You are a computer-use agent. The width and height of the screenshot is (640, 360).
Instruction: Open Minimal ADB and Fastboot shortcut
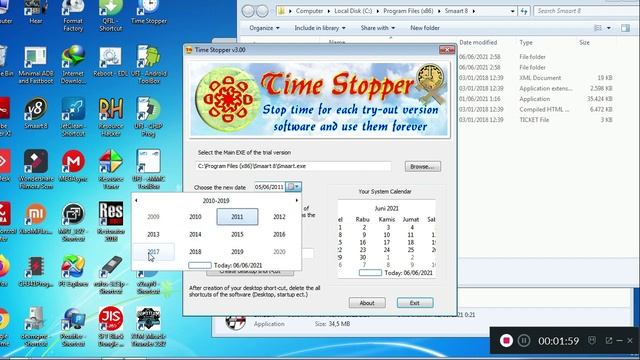click(x=36, y=64)
